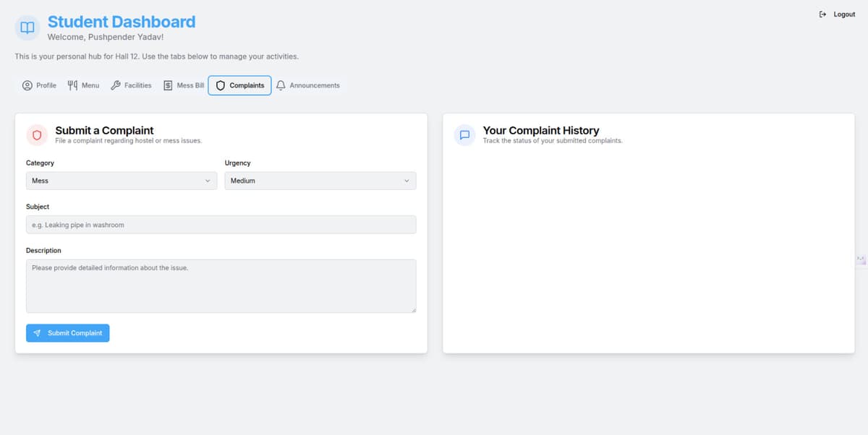Image resolution: width=868 pixels, height=435 pixels.
Task: Click the wrench icon on the Facilities tab
Action: click(x=117, y=85)
